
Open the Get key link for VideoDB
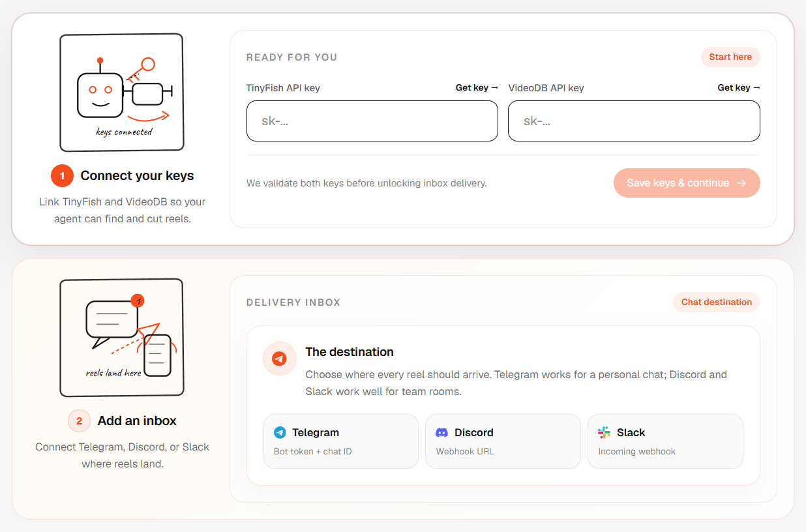(x=739, y=87)
